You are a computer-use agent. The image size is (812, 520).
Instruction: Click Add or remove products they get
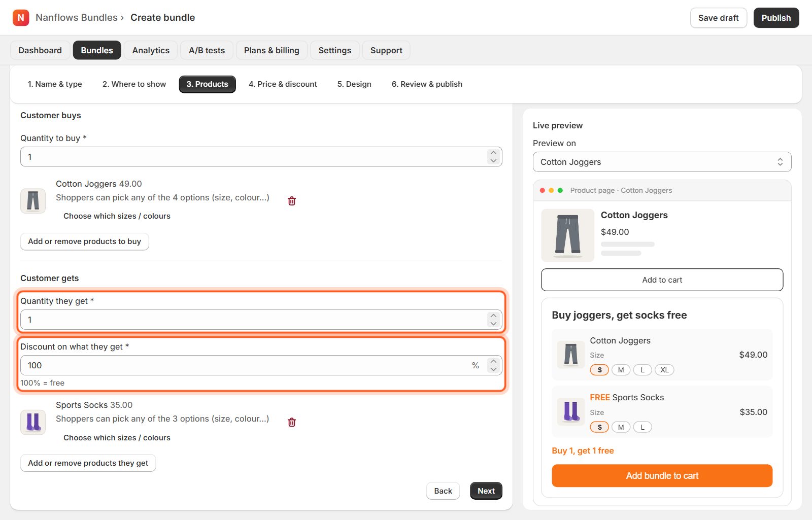88,463
